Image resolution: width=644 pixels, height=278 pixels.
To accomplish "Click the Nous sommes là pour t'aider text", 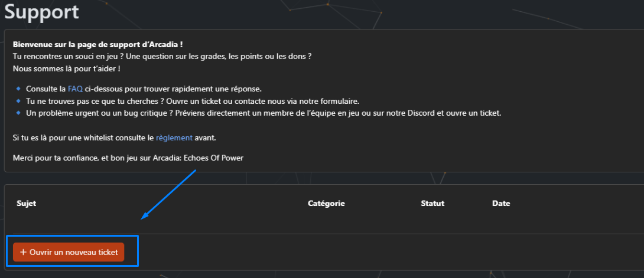I will [x=66, y=68].
